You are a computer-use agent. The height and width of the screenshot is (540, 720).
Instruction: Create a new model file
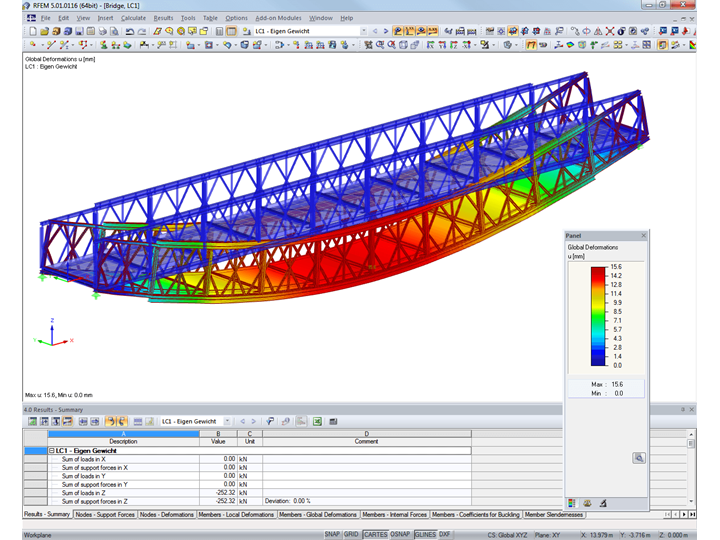pyautogui.click(x=33, y=31)
